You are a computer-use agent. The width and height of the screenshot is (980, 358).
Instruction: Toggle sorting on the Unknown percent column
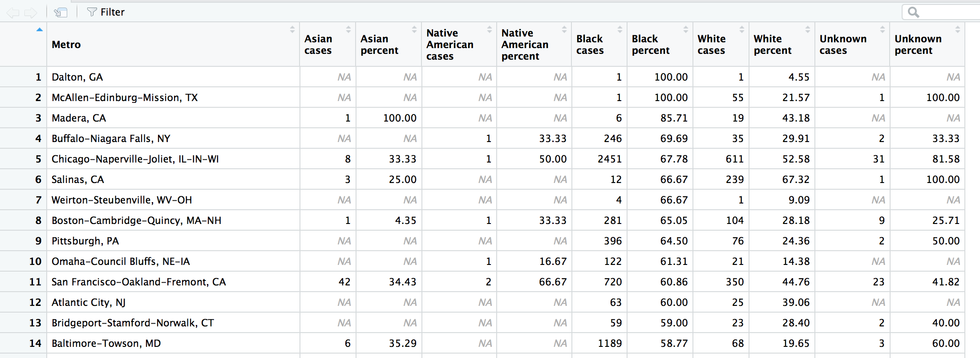pos(957,29)
